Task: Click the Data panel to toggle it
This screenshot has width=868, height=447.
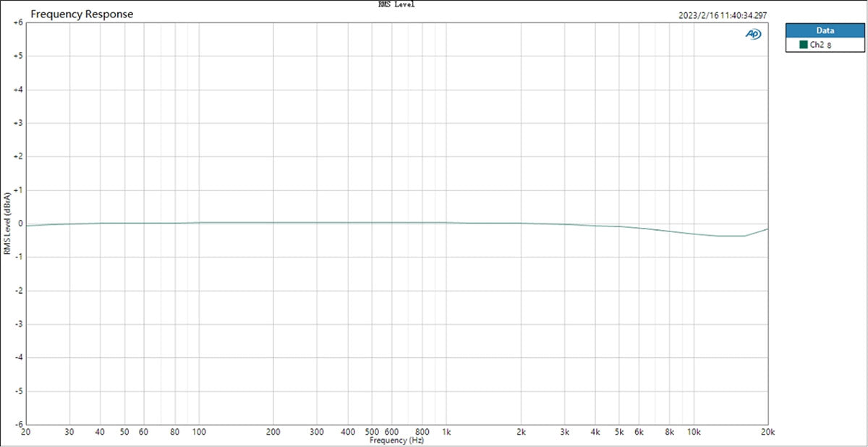Action: click(825, 30)
